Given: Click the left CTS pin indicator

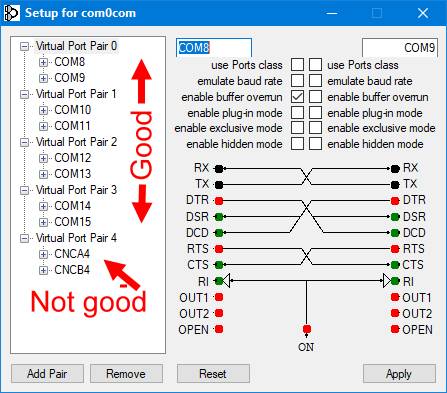Looking at the screenshot, I should (219, 265).
